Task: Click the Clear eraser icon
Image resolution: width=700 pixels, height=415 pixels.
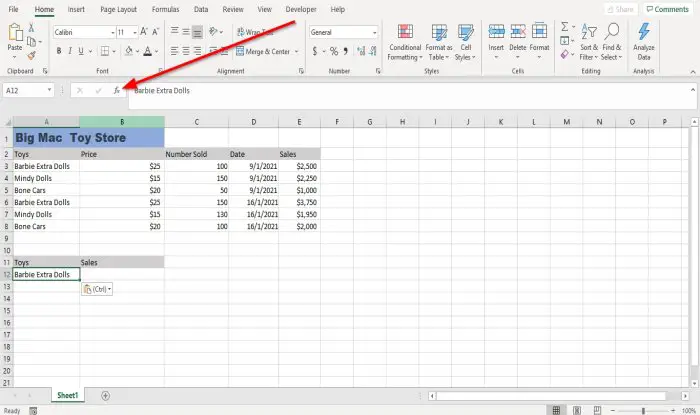Action: pyautogui.click(x=565, y=54)
